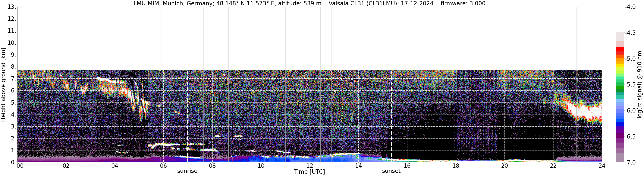Viewport: 644px width, 176px height.
Task: Click 'altitude: 539 m' in the title
Action: pos(300,3)
